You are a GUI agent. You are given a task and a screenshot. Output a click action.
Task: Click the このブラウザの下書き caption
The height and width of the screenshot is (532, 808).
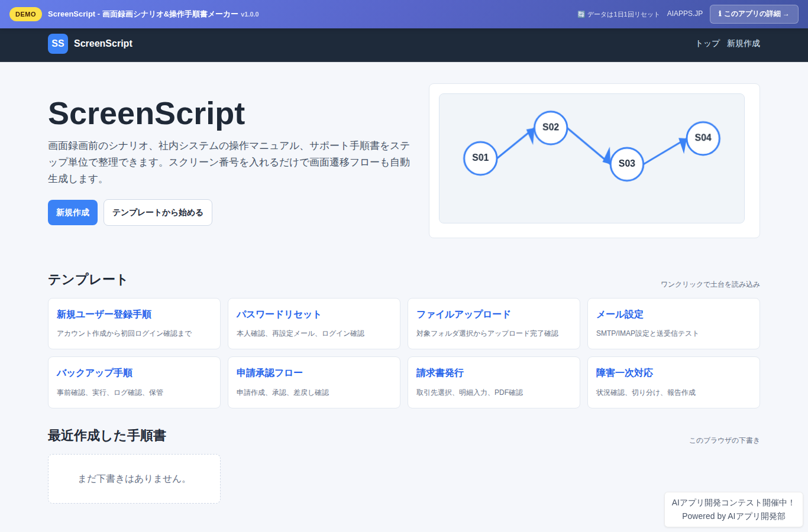coord(725,440)
